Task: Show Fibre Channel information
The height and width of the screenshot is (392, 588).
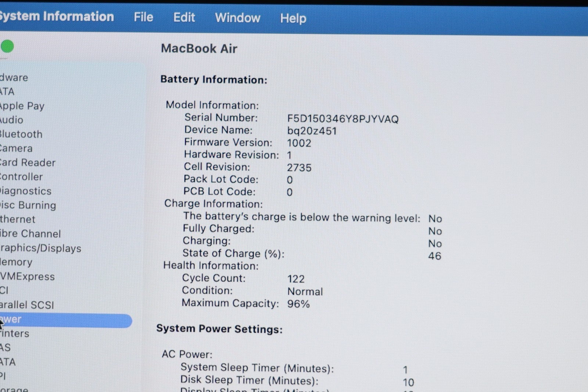Action: pyautogui.click(x=31, y=234)
